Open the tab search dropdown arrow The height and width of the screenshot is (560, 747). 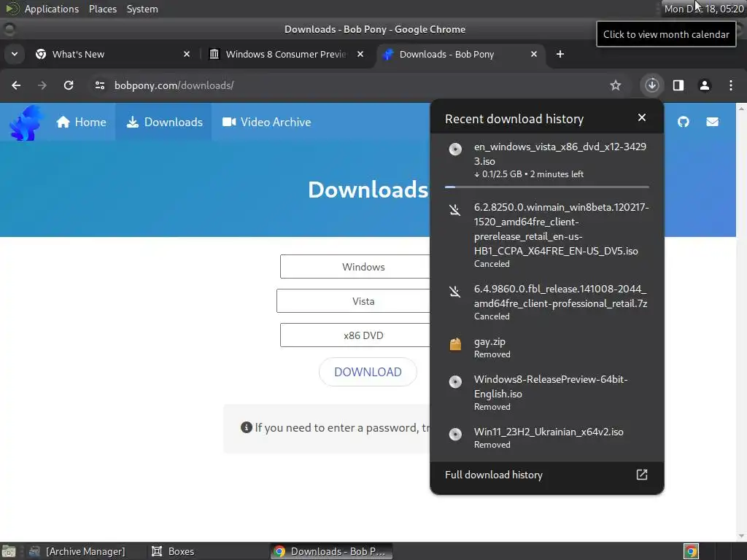point(15,54)
